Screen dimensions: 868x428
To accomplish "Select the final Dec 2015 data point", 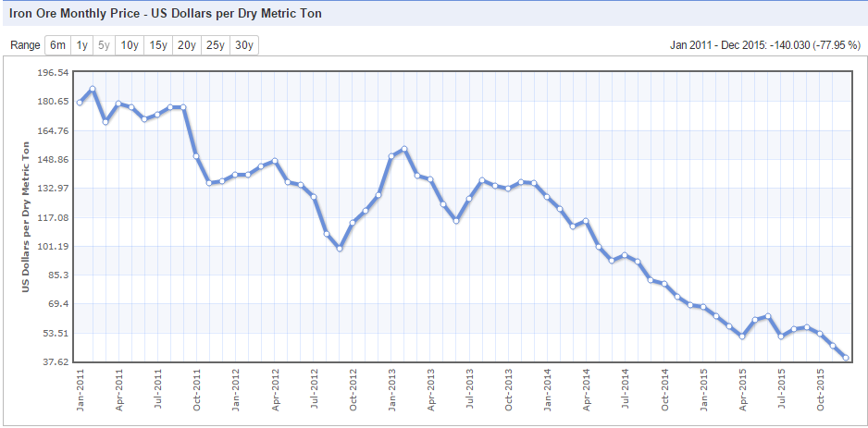I will [846, 358].
